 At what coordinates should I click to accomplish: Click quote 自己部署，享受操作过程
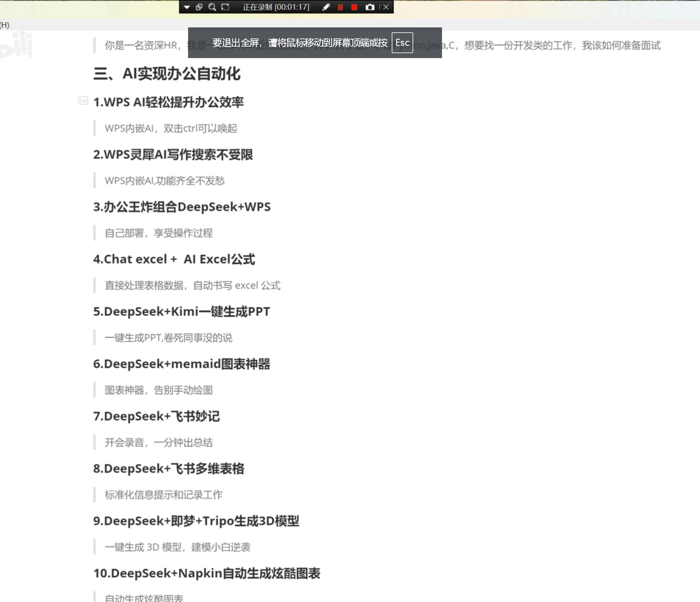pos(159,233)
